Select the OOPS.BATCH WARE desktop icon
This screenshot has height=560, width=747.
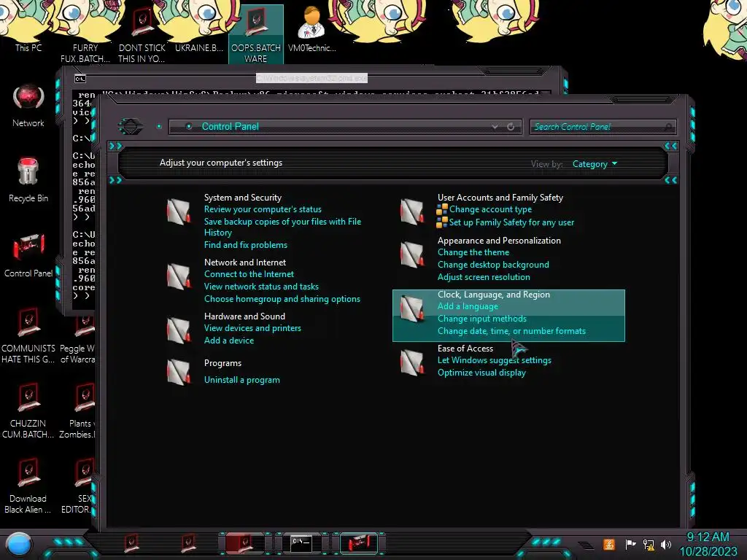pyautogui.click(x=256, y=34)
